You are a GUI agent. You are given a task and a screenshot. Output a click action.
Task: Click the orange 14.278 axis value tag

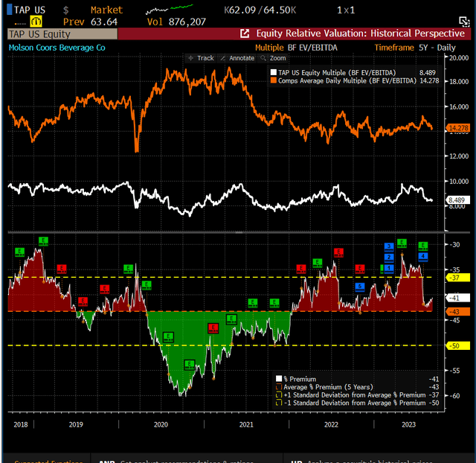pos(458,128)
